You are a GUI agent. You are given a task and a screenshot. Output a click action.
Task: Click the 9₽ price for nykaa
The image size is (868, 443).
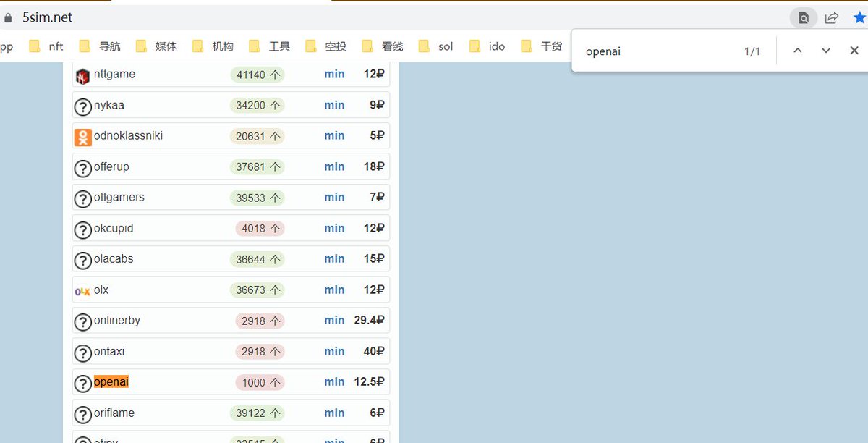[x=377, y=105]
